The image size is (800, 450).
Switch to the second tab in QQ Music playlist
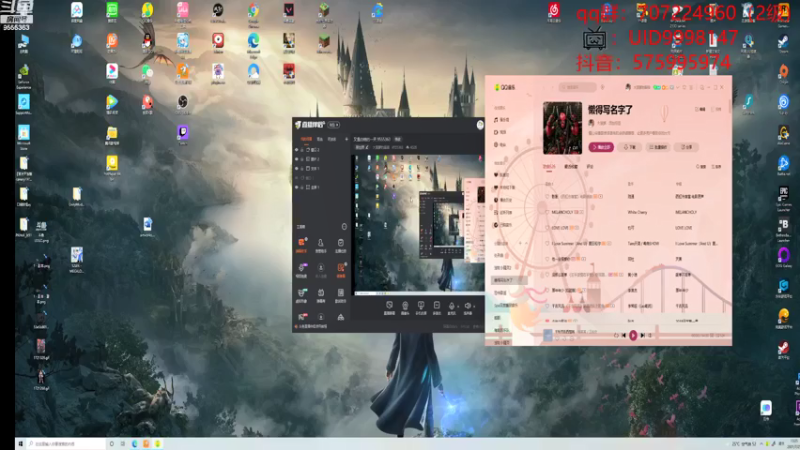(x=571, y=167)
